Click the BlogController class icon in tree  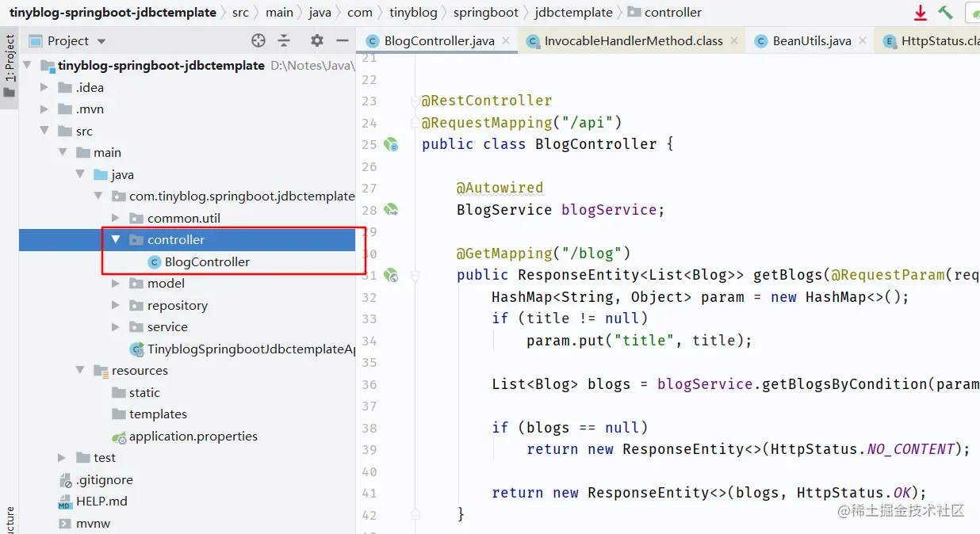[155, 262]
